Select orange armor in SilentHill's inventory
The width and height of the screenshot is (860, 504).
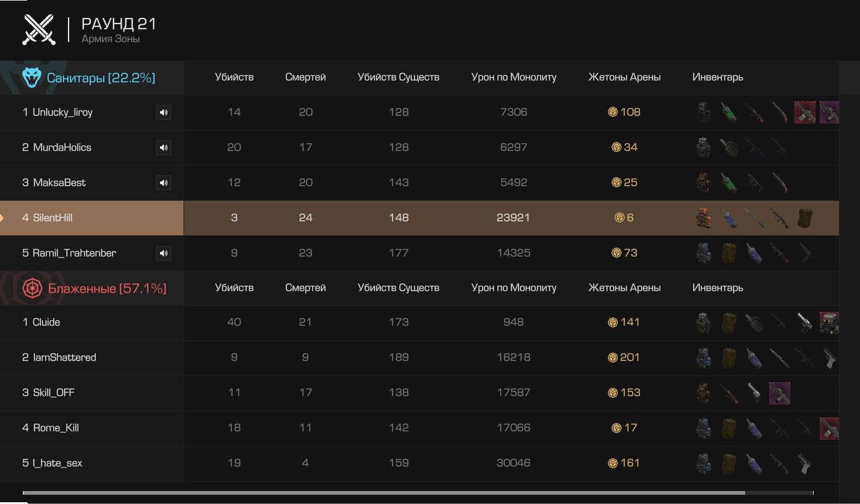pos(703,218)
